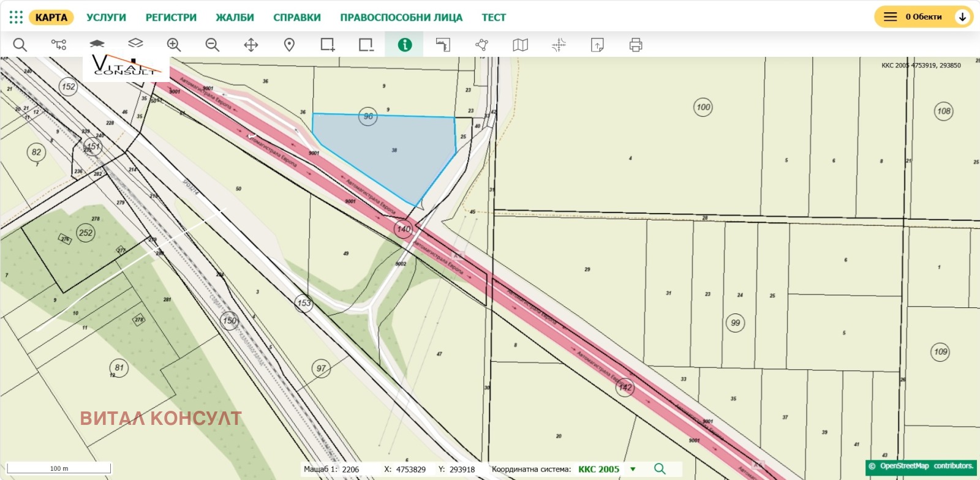
Task: Select the pan move arrows tool
Action: [251, 45]
